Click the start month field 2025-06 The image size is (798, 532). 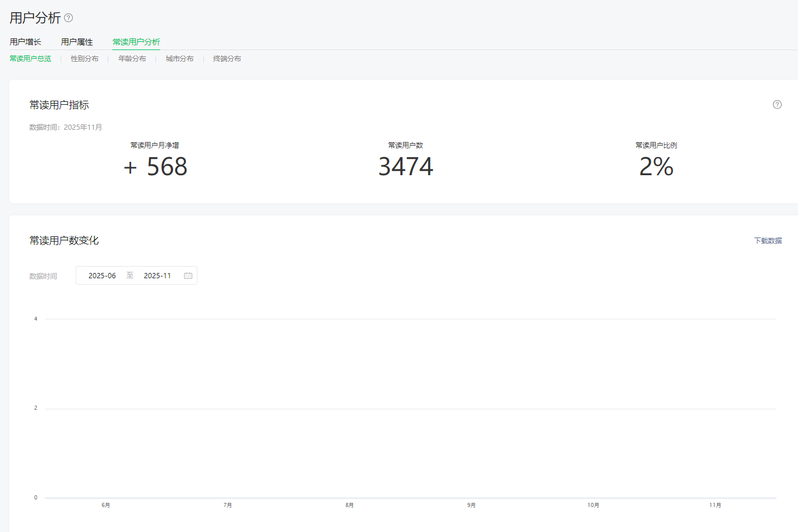[x=102, y=276]
